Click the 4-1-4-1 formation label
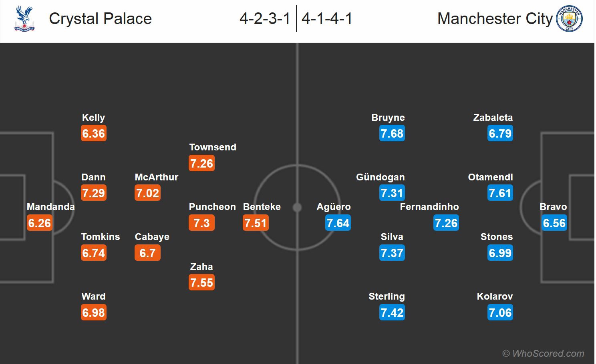 (327, 19)
